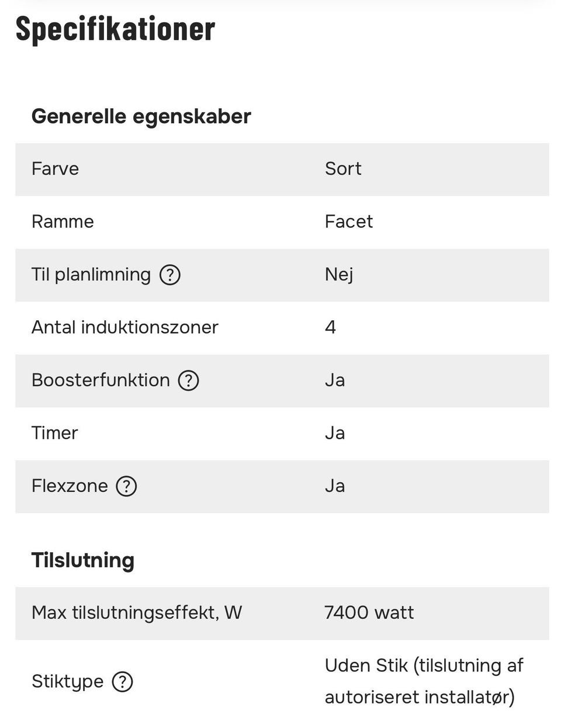
Task: Open the Stiktype help icon
Action: coord(122,682)
